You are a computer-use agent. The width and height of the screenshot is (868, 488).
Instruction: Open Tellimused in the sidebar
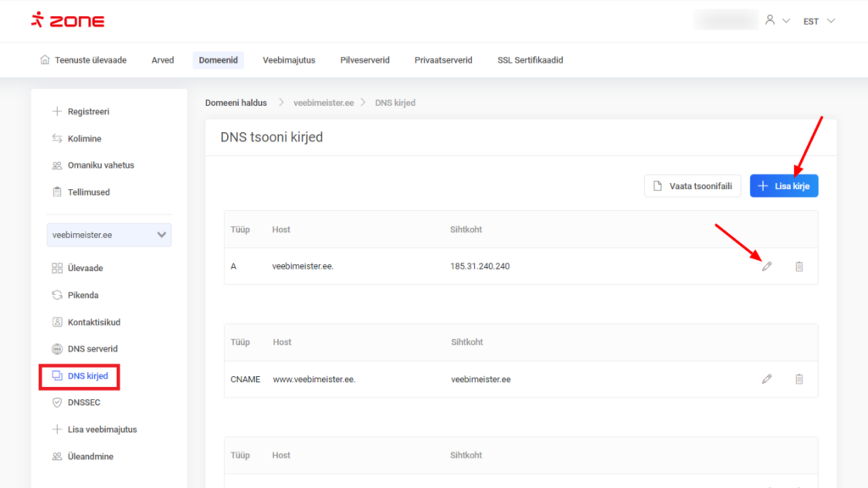tap(88, 192)
